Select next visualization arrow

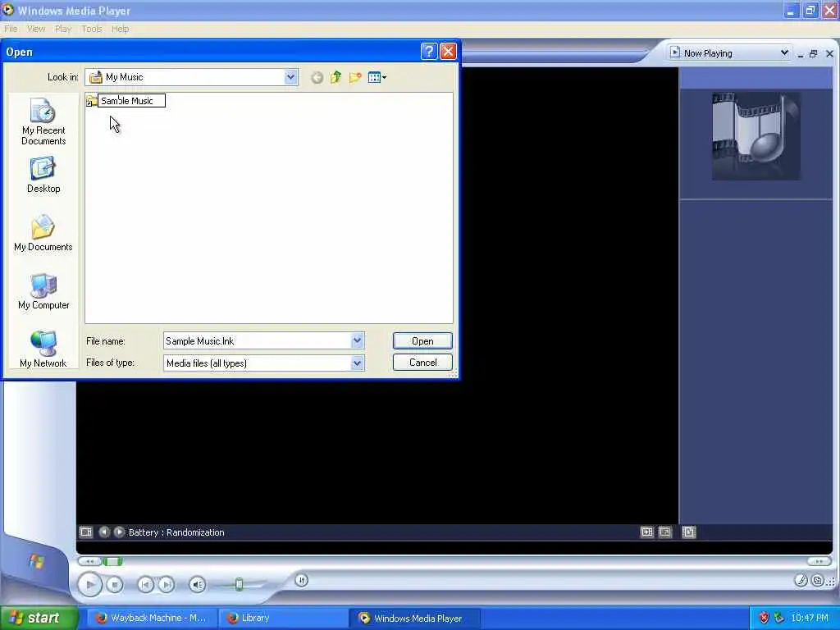(120, 532)
